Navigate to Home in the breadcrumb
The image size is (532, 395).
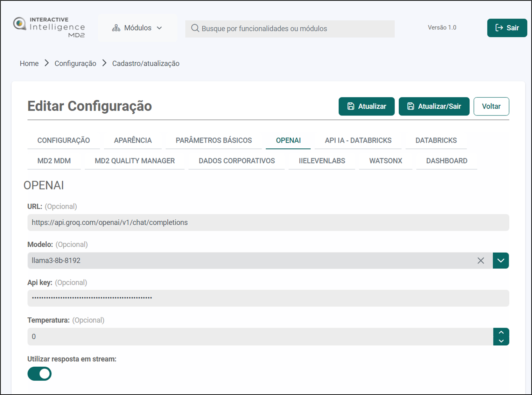click(29, 63)
